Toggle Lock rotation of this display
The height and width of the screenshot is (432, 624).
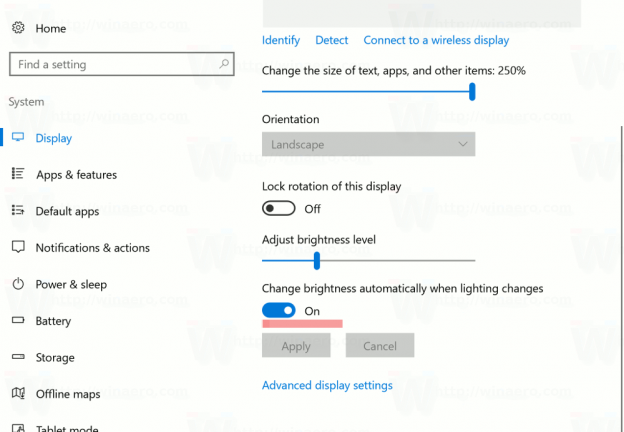click(279, 208)
